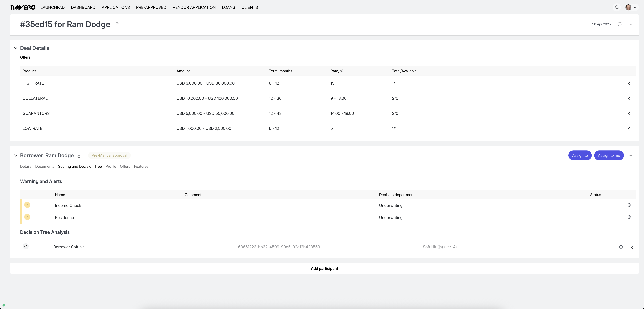Click info icon for Borrower Soft hit

coord(621,247)
